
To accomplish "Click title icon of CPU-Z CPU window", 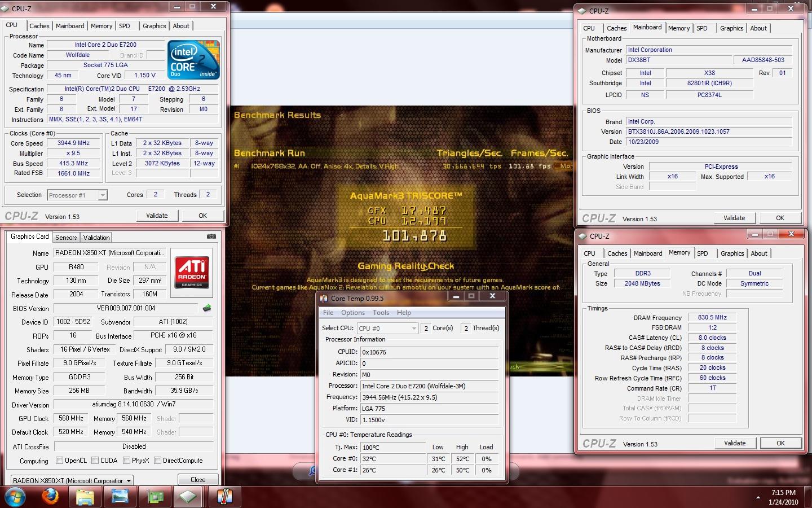I will (x=5, y=8).
